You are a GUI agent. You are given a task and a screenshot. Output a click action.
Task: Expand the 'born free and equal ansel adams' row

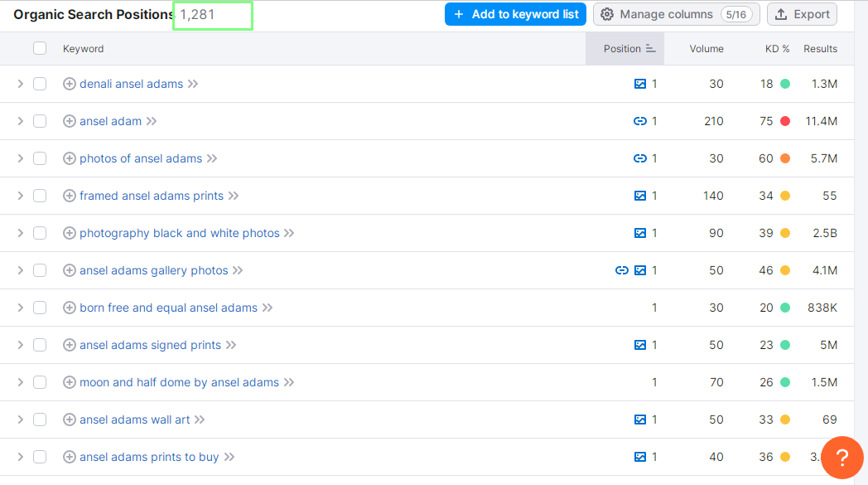(x=21, y=308)
